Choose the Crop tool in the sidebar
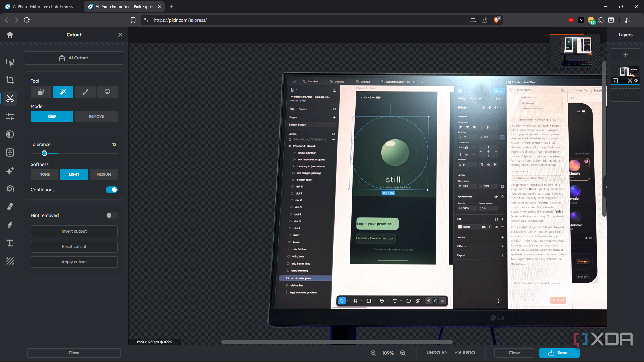The image size is (644, 362). (x=10, y=80)
